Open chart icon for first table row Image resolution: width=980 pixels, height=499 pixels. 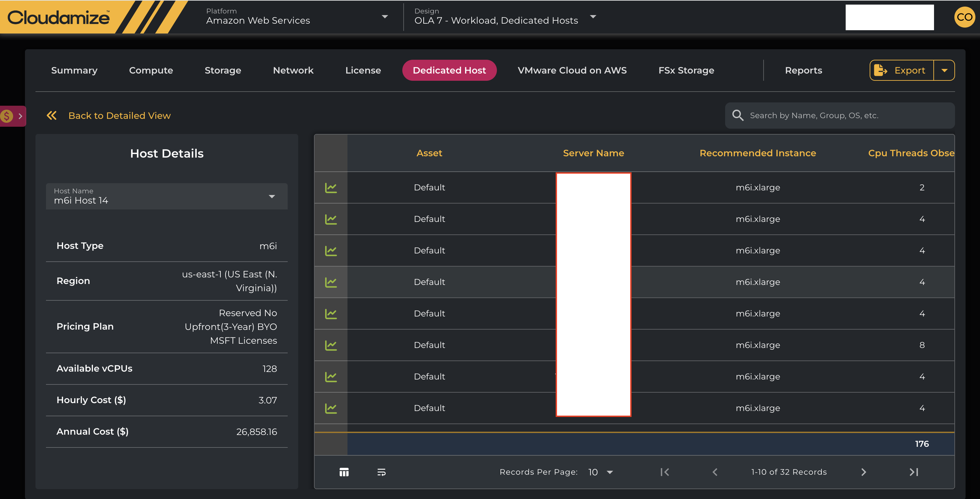(331, 187)
